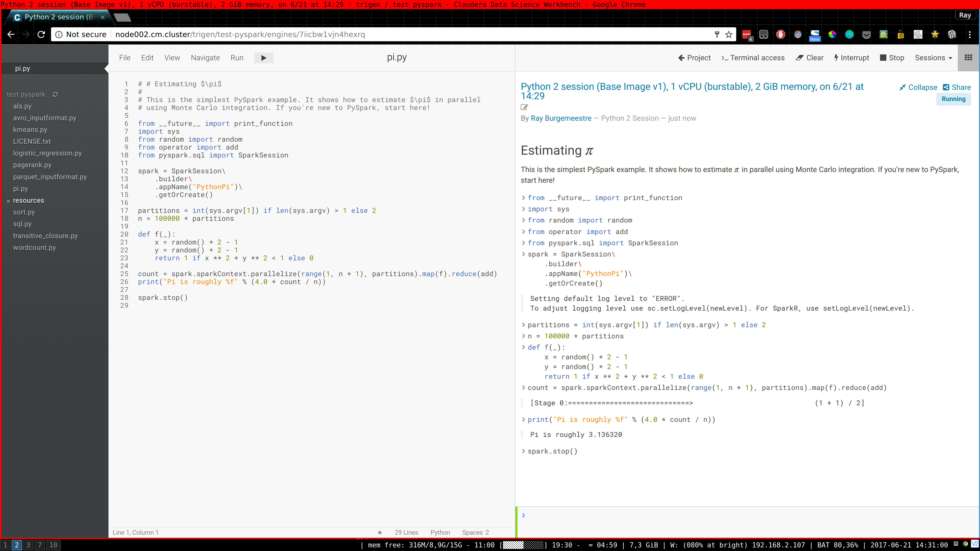This screenshot has width=980, height=551.
Task: Click the browser reload icon
Action: point(41,34)
